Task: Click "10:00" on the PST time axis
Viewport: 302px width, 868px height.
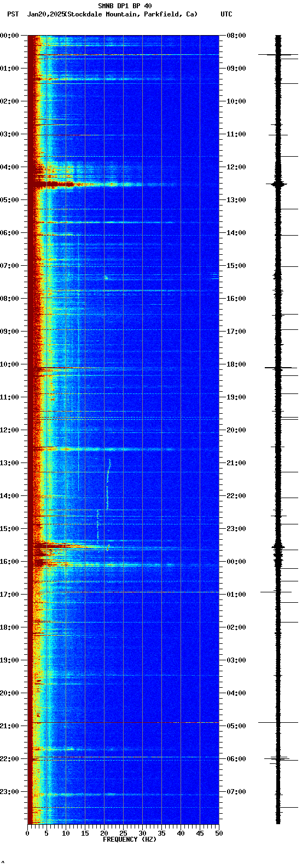Action: coord(9,364)
